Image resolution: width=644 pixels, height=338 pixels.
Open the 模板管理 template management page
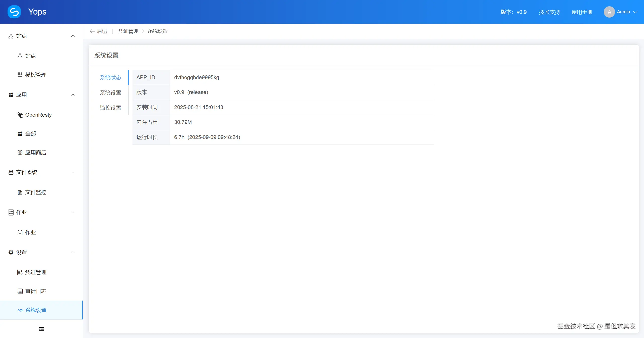click(x=36, y=75)
